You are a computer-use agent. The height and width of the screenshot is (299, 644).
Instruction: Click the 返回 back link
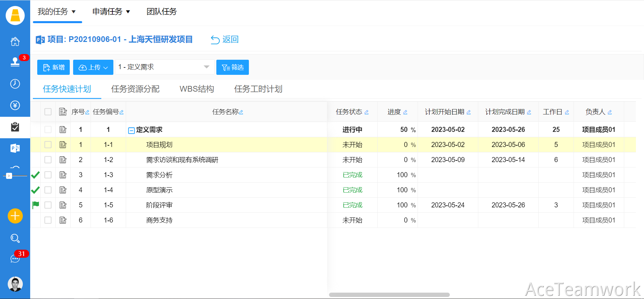coord(225,40)
